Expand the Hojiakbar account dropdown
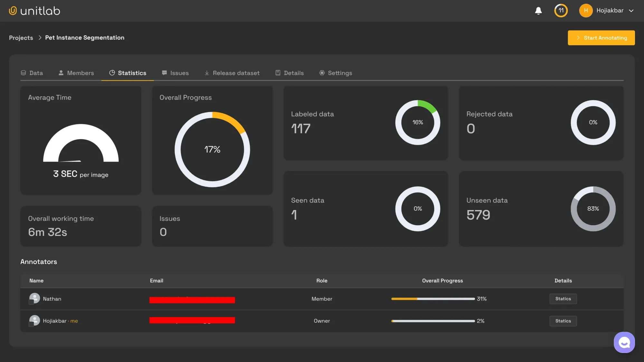 631,10
